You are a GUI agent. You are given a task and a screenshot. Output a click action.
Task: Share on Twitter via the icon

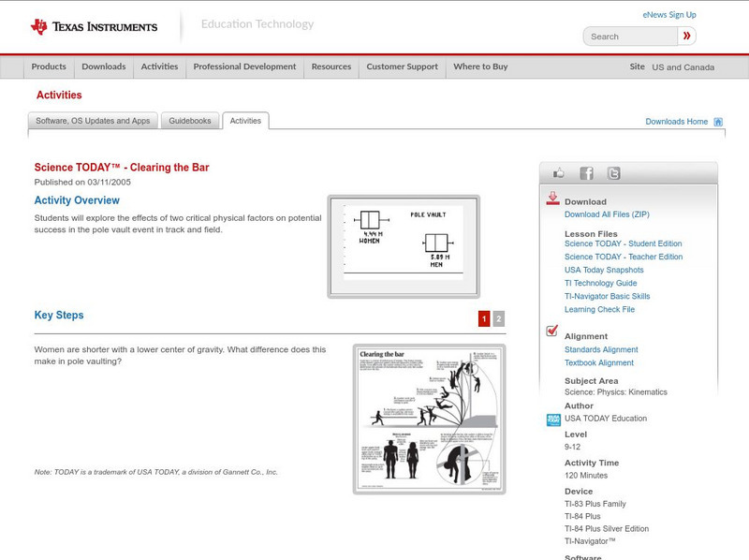click(x=614, y=173)
